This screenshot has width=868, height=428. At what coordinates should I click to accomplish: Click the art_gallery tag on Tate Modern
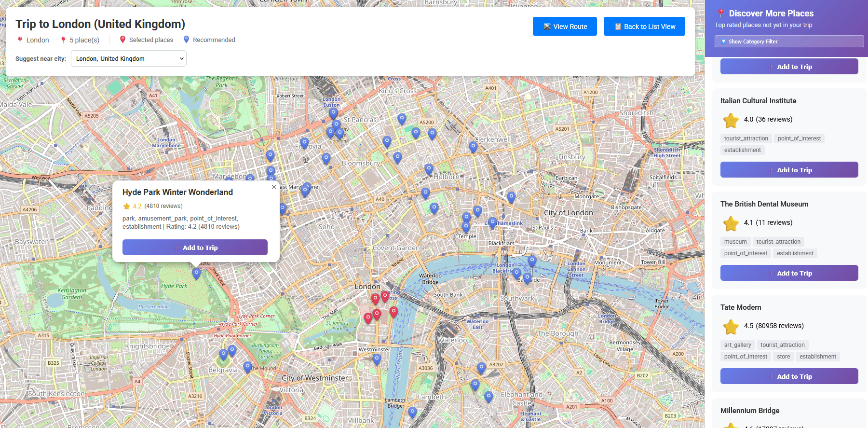[737, 345]
